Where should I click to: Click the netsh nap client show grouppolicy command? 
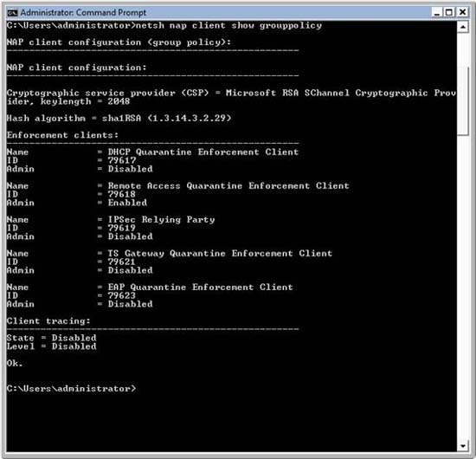pos(228,25)
